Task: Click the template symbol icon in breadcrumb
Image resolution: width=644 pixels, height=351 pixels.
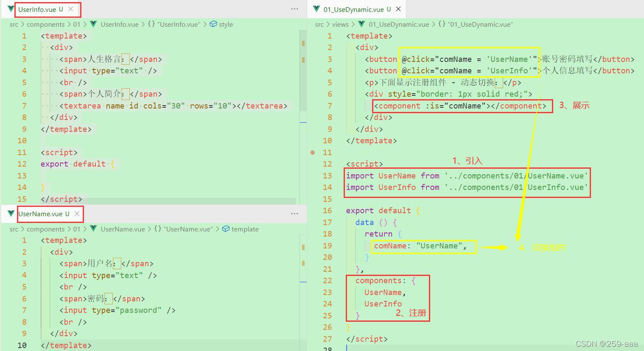Action: 226,229
